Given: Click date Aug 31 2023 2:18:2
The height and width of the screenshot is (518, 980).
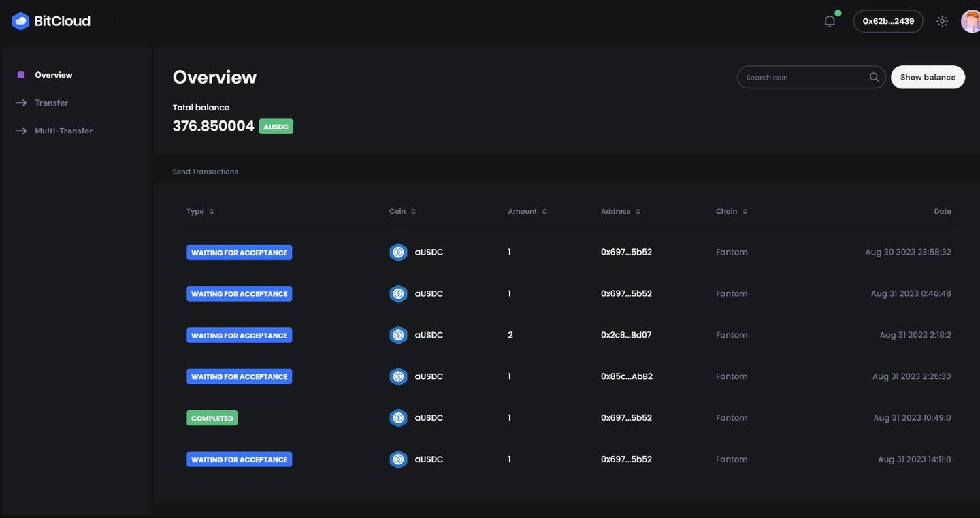Looking at the screenshot, I should click(x=915, y=335).
